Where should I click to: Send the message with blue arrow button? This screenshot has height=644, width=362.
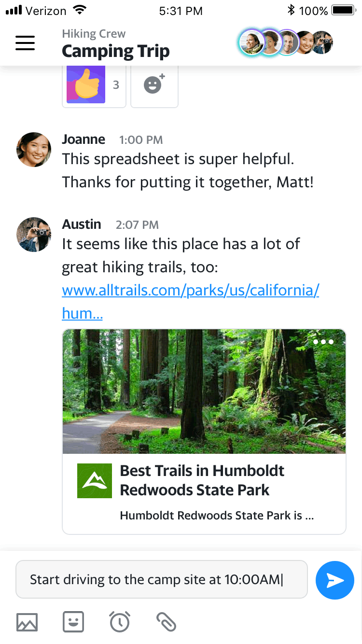point(334,580)
